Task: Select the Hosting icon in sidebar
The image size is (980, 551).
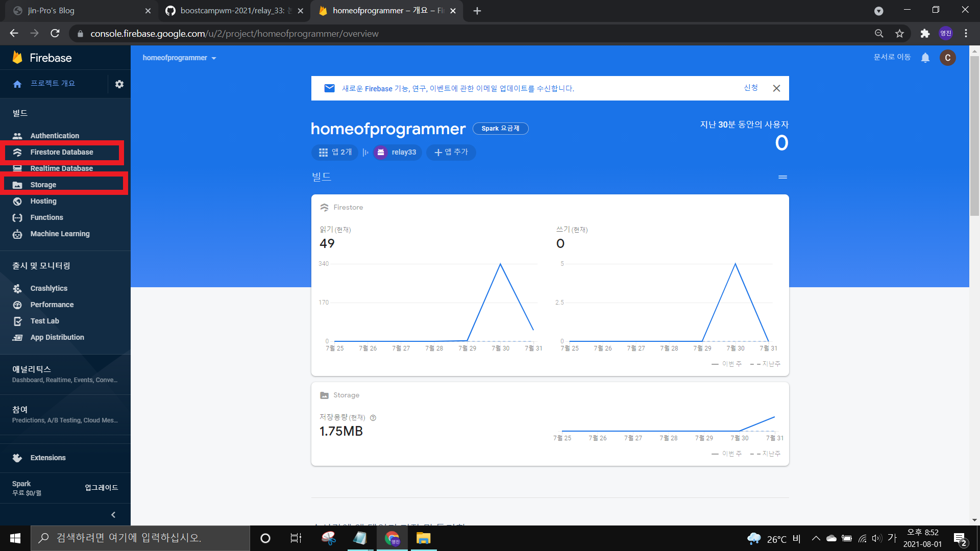Action: click(17, 201)
